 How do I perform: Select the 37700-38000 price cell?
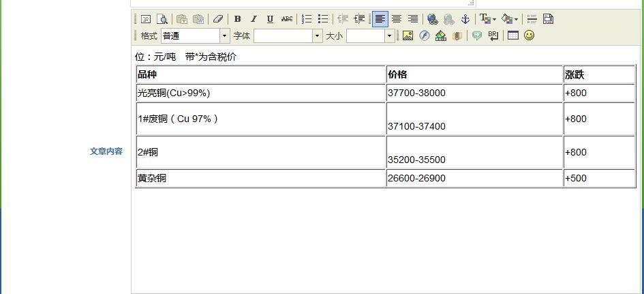click(x=474, y=93)
